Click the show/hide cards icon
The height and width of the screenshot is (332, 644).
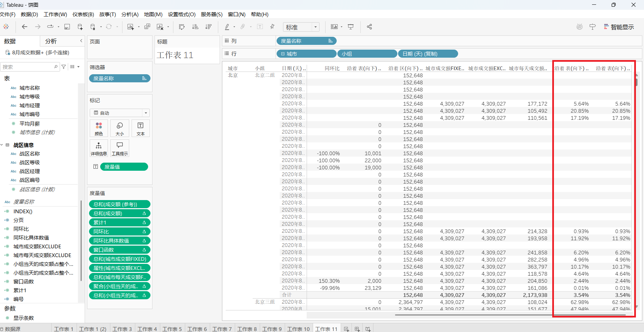point(334,27)
